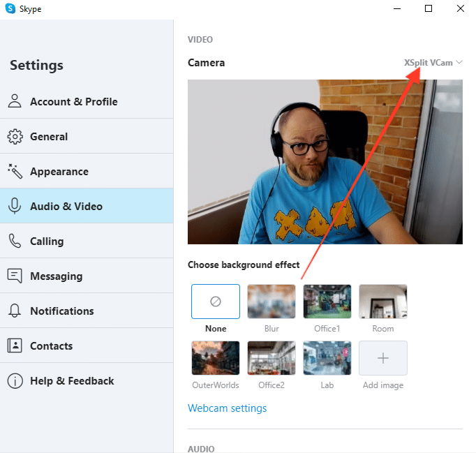This screenshot has height=453, width=476.
Task: Click the bell icon beside Notifications
Action: [x=15, y=311]
